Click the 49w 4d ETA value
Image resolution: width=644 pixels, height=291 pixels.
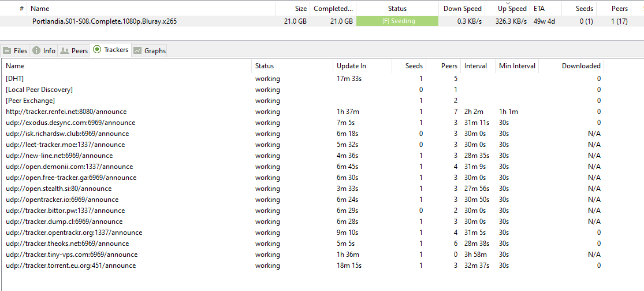coord(544,21)
